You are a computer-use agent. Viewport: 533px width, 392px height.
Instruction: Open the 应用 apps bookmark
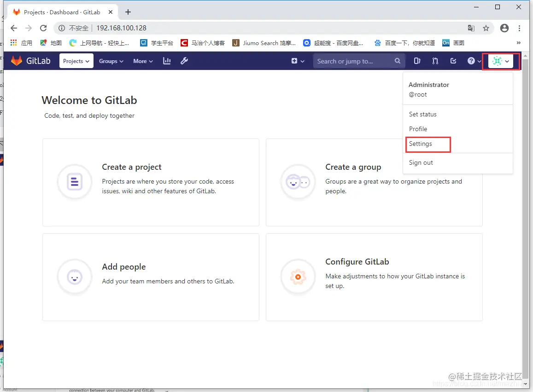(21, 43)
